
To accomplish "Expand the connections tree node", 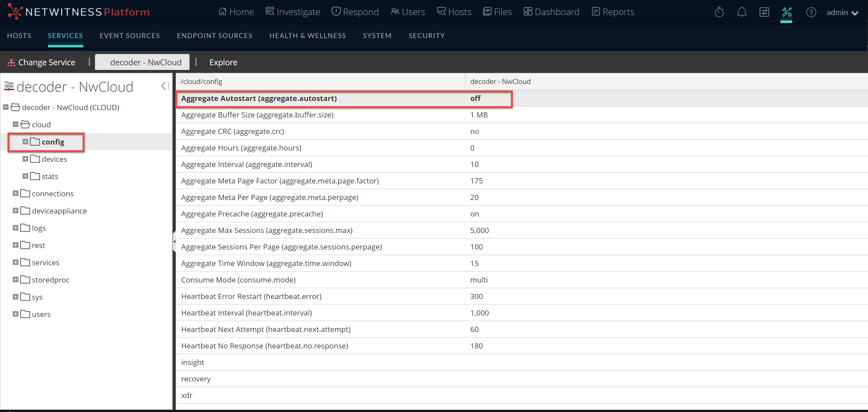I will coord(16,193).
